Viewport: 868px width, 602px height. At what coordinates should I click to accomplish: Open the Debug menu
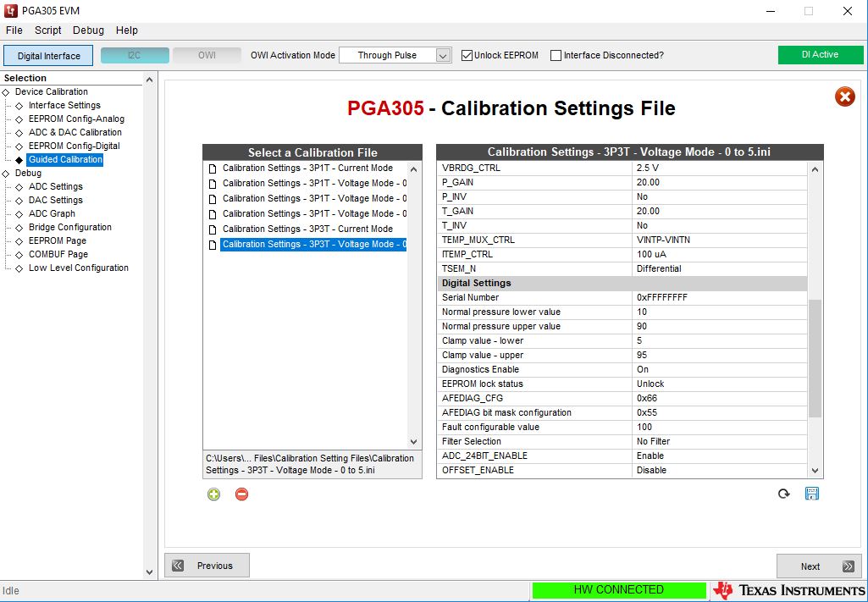[x=89, y=30]
